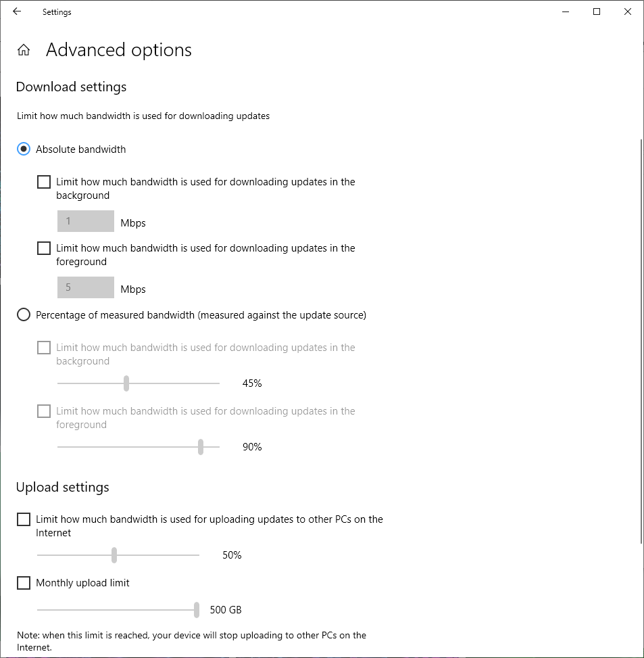The image size is (644, 658).
Task: Enable absolute background download limit checkbox
Action: pyautogui.click(x=44, y=182)
